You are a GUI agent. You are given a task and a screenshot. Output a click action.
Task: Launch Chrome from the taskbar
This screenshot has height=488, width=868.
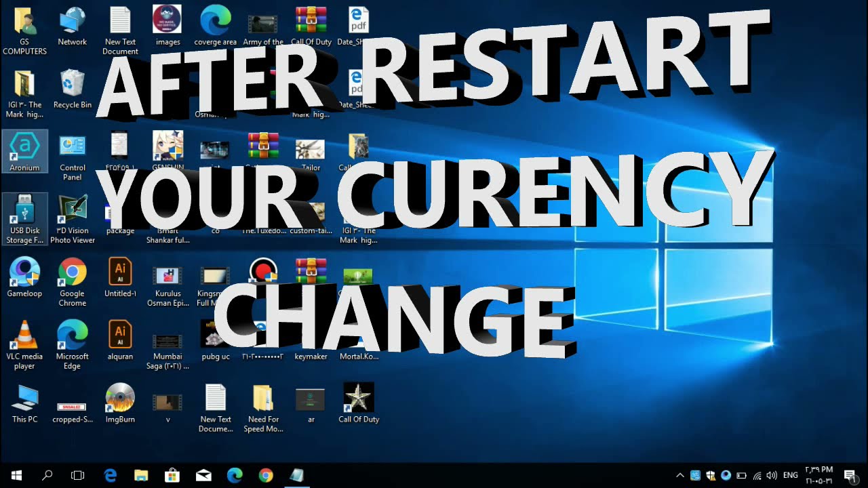(266, 475)
